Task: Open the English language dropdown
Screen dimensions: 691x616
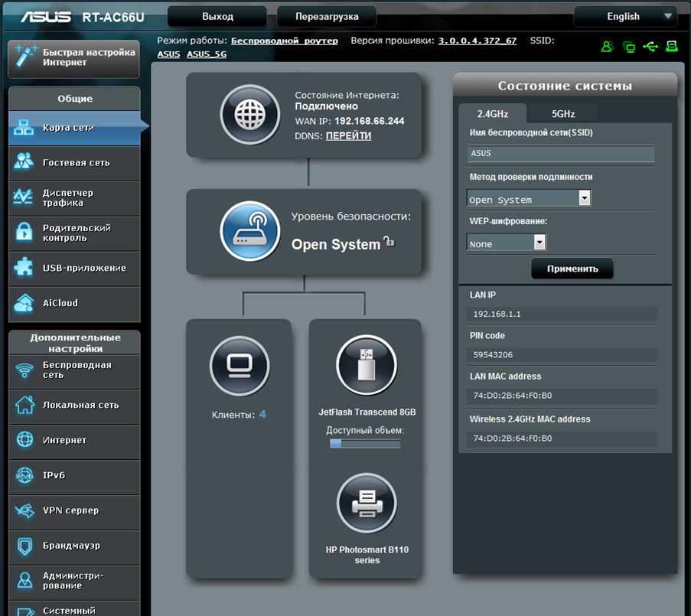Action: click(625, 16)
